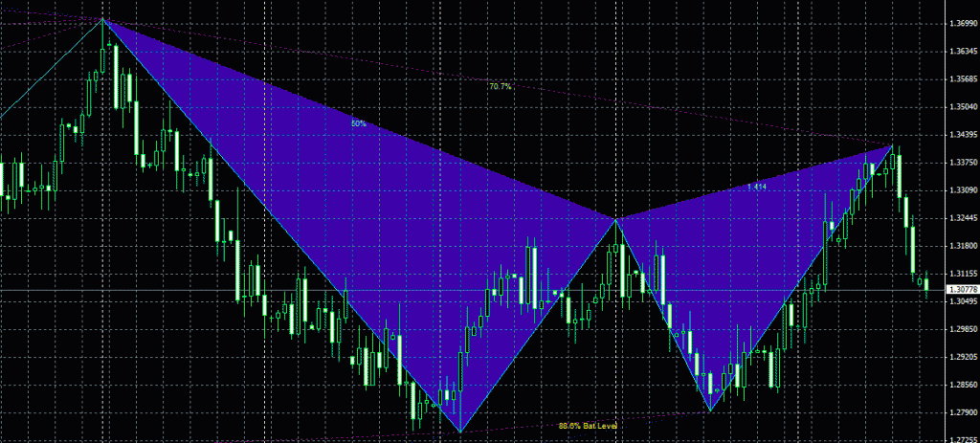Click the 1.36990 price axis label
980x443 pixels.
(x=963, y=24)
